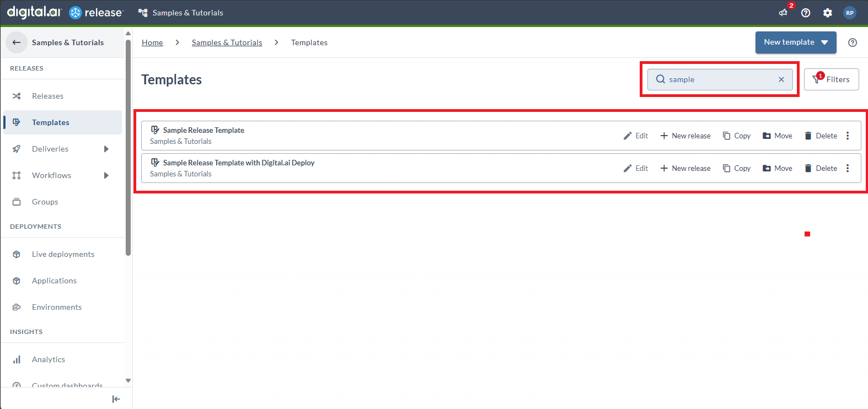Viewport: 868px width, 409px height.
Task: Edit the Sample Release Template
Action: click(636, 136)
